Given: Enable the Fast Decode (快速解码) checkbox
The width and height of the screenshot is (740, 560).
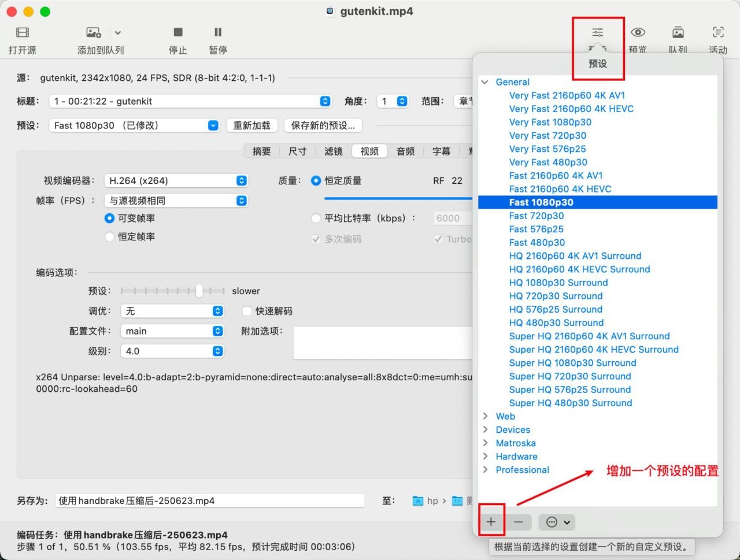Looking at the screenshot, I should pos(247,311).
